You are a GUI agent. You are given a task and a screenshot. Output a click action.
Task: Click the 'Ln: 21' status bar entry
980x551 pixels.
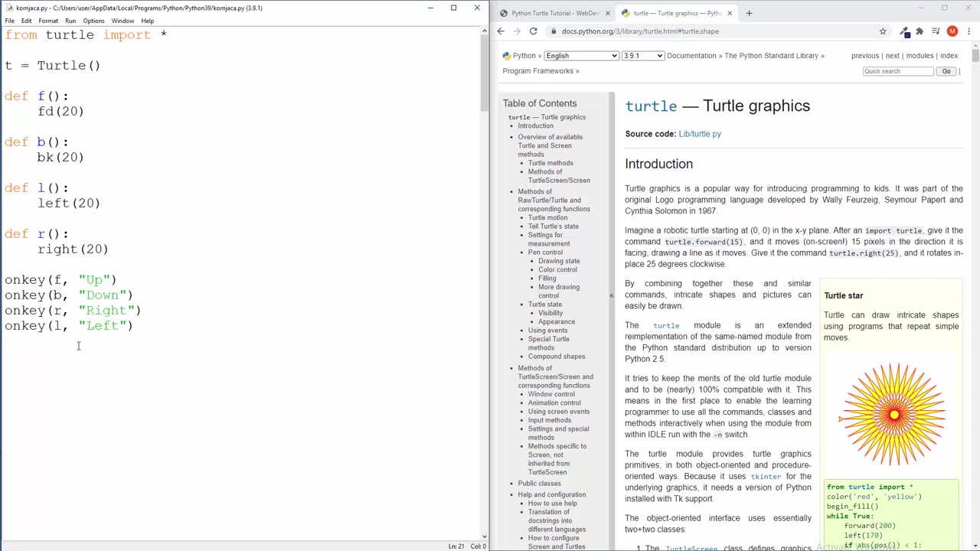click(x=456, y=546)
